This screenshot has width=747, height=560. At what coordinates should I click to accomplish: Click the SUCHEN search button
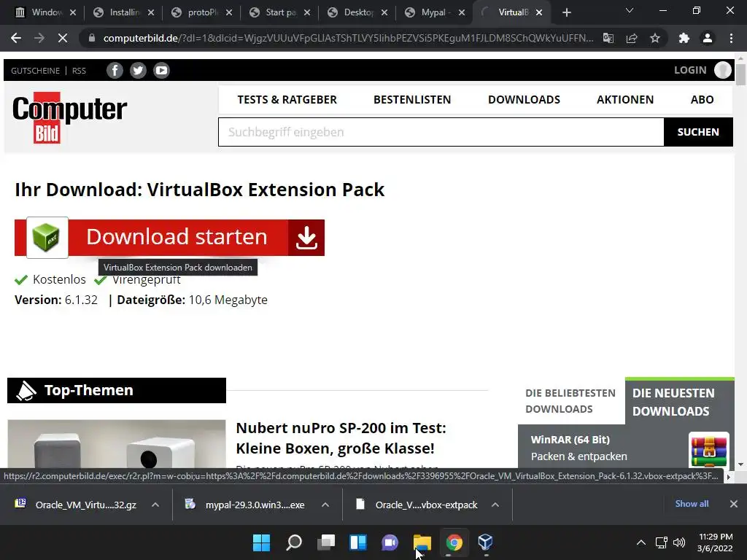click(698, 132)
